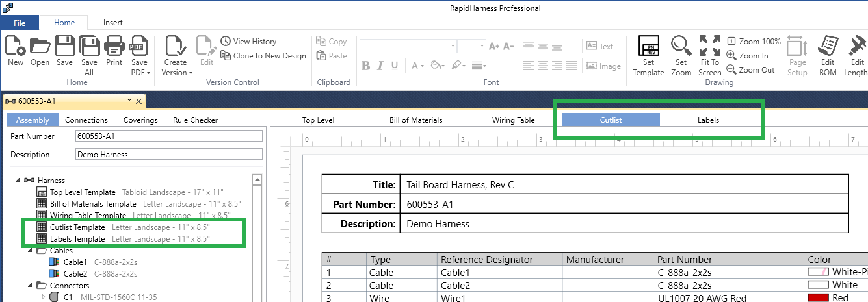The width and height of the screenshot is (868, 302).
Task: Click the Red color swatch for Wire1
Action: (x=818, y=297)
